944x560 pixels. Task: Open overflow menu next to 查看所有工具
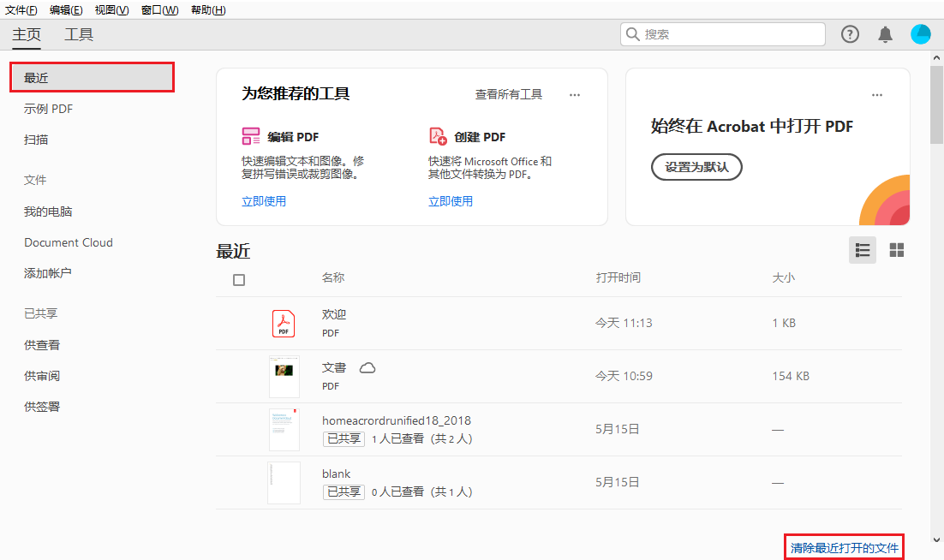(x=574, y=94)
